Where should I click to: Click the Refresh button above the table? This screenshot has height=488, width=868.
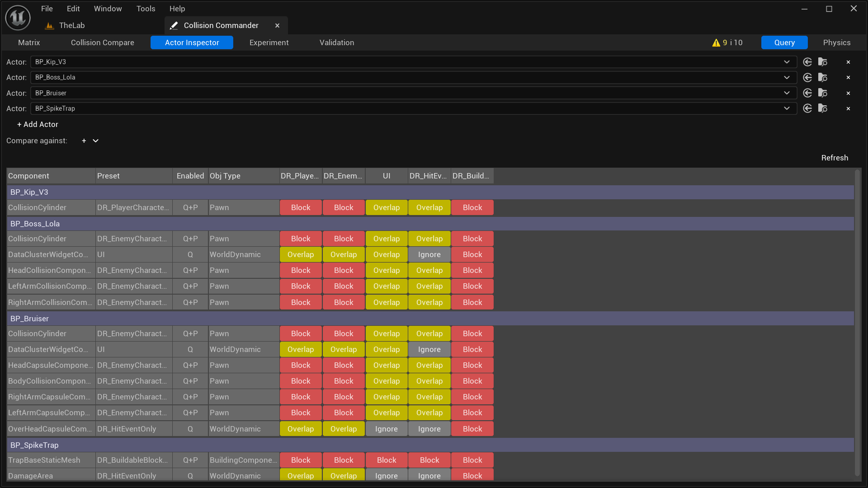coord(835,158)
